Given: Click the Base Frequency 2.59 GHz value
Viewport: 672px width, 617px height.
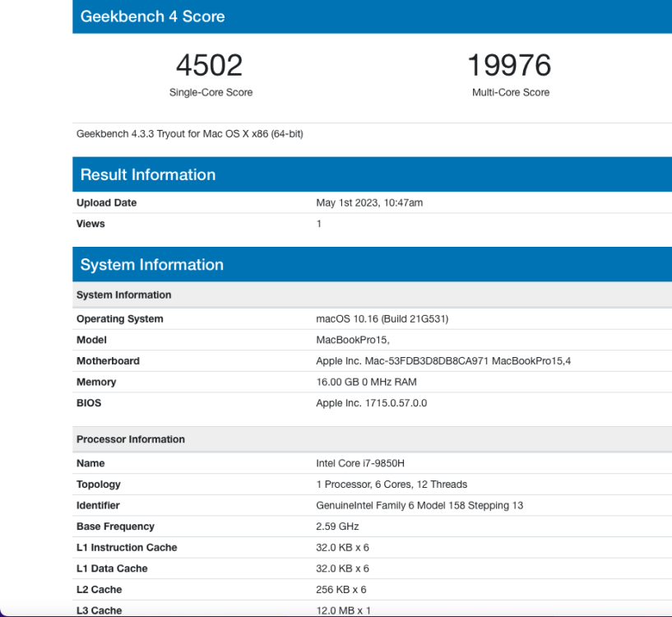Looking at the screenshot, I should pos(338,527).
